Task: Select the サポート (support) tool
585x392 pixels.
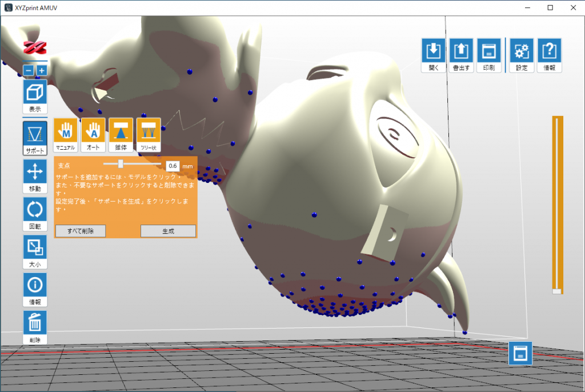Action: pyautogui.click(x=35, y=138)
